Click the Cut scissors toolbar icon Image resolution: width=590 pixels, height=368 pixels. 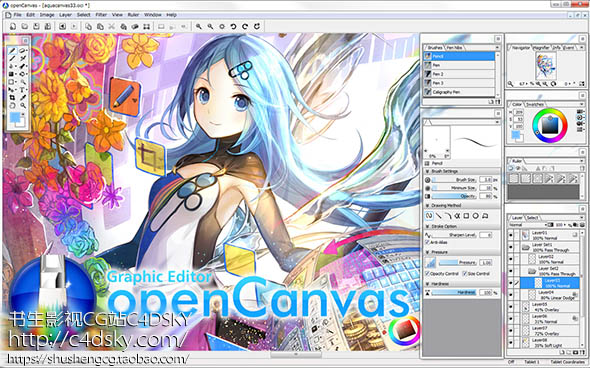[112, 26]
